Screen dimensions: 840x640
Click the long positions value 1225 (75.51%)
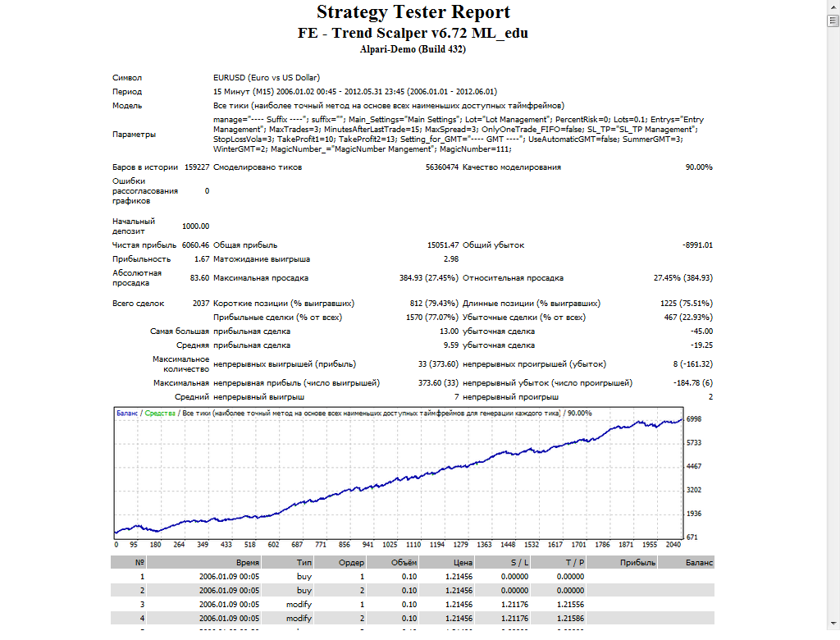pos(687,304)
